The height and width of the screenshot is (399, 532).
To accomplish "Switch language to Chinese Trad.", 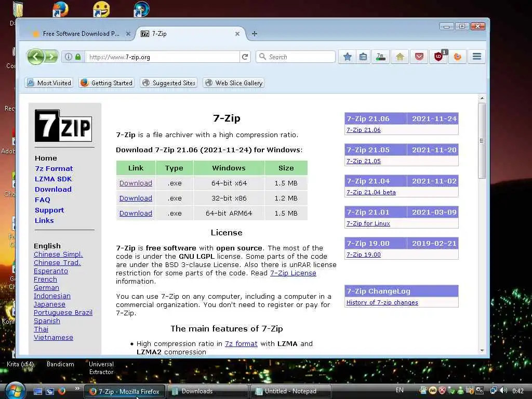I will [57, 262].
